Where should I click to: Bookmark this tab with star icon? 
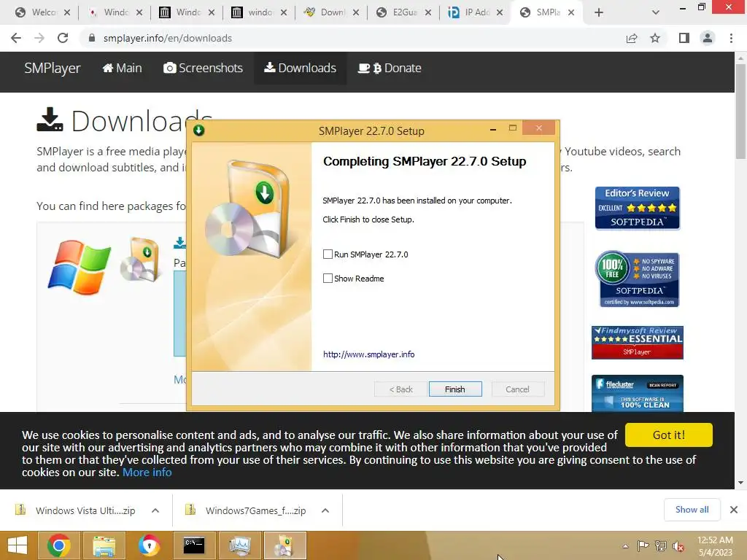tap(655, 38)
